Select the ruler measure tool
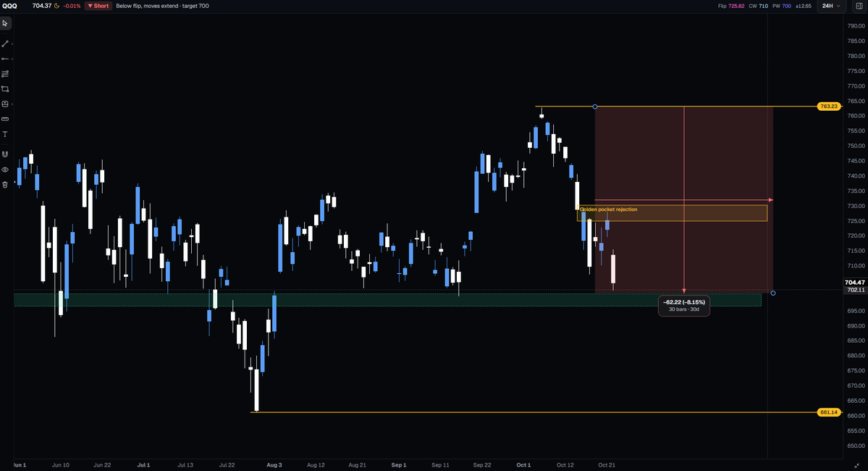This screenshot has height=471, width=868. 5,119
